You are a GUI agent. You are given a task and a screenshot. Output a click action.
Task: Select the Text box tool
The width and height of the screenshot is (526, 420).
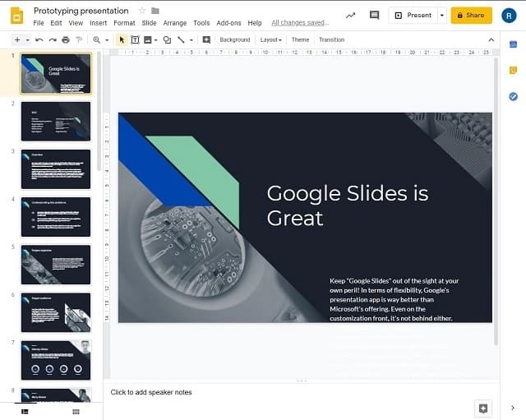pyautogui.click(x=135, y=40)
